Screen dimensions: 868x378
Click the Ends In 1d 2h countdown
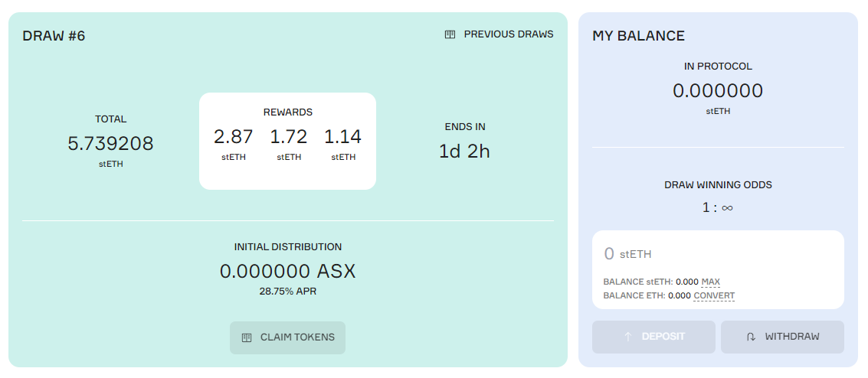pos(464,151)
